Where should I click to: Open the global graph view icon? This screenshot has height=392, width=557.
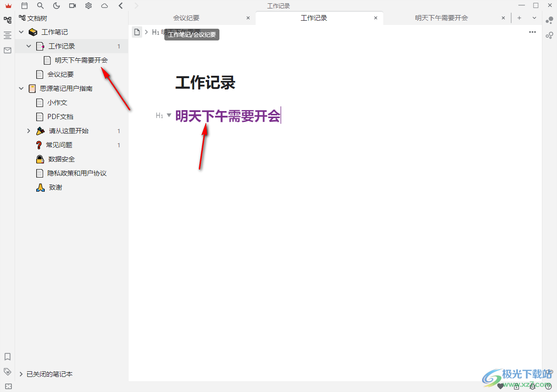tap(549, 35)
